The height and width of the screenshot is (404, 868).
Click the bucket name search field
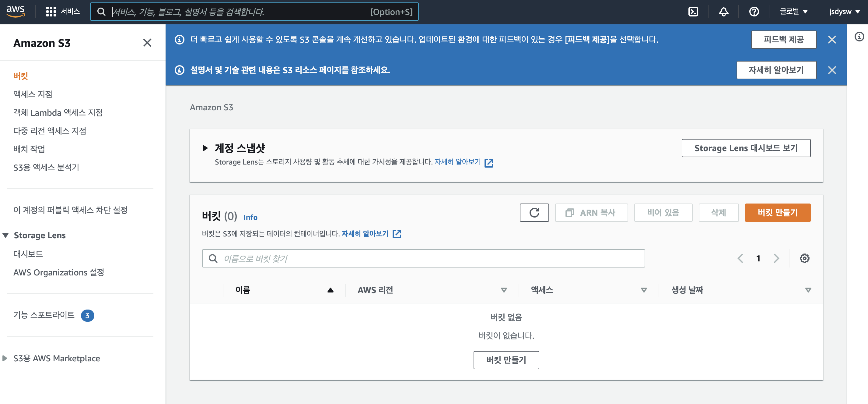coord(423,258)
